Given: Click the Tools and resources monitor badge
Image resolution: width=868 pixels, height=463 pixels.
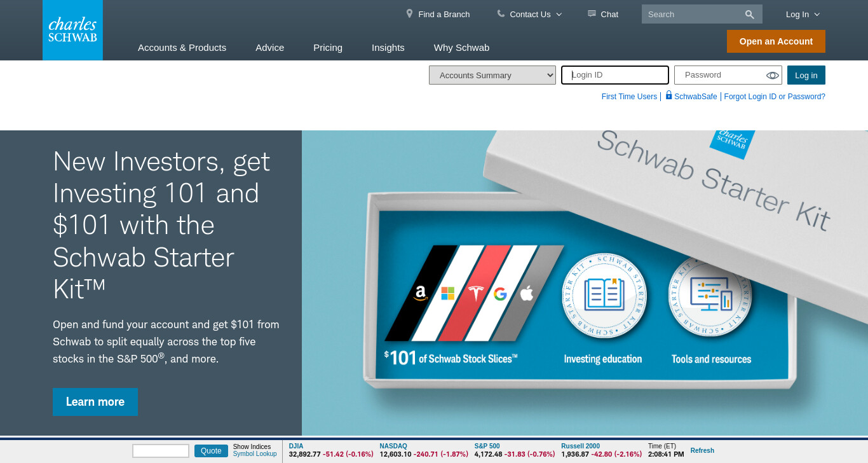Looking at the screenshot, I should pos(710,296).
